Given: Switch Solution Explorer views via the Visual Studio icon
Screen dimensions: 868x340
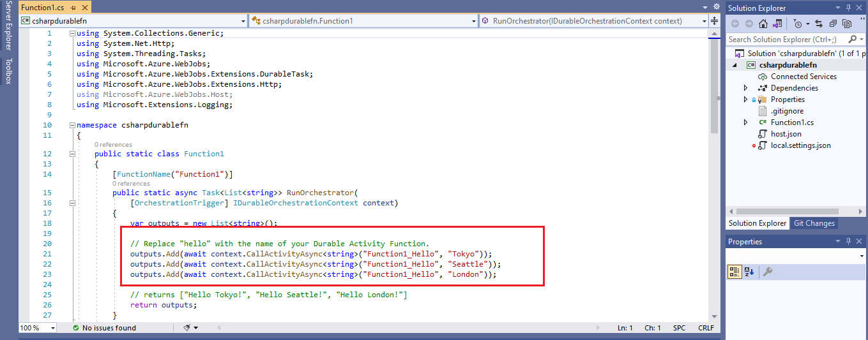Looking at the screenshot, I should pyautogui.click(x=778, y=24).
